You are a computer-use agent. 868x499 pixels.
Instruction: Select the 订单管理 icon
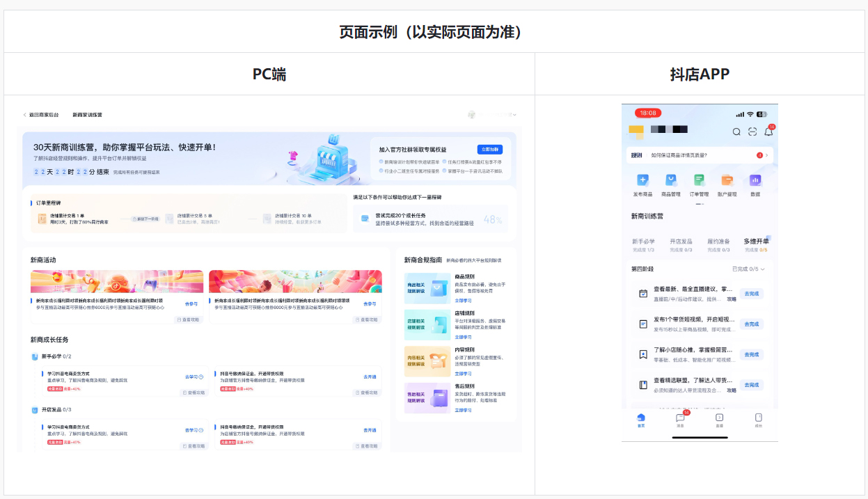[700, 181]
